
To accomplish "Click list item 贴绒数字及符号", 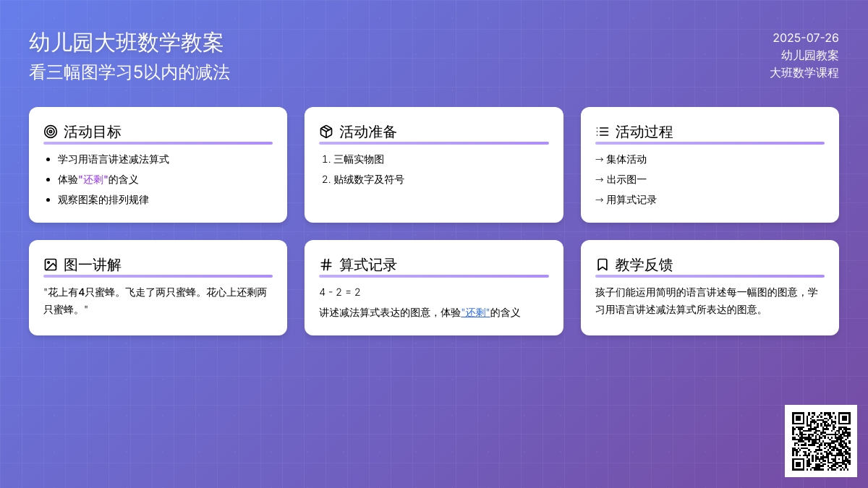I will 369,179.
